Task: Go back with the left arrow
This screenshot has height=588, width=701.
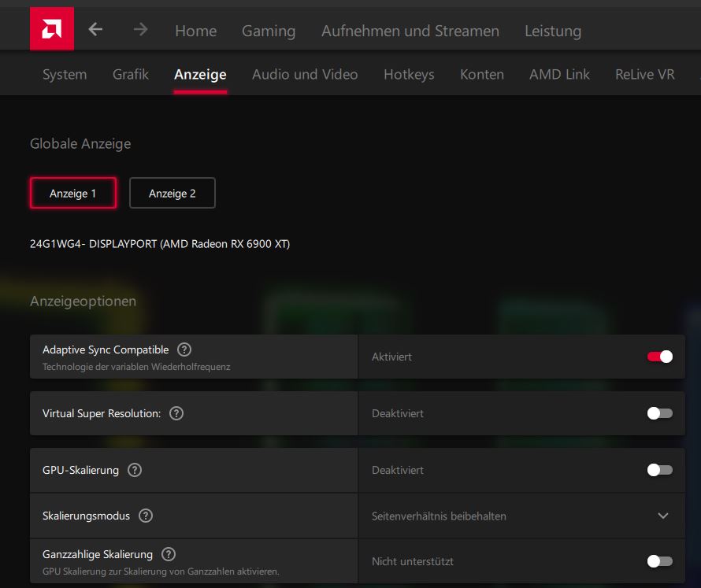Action: point(95,29)
